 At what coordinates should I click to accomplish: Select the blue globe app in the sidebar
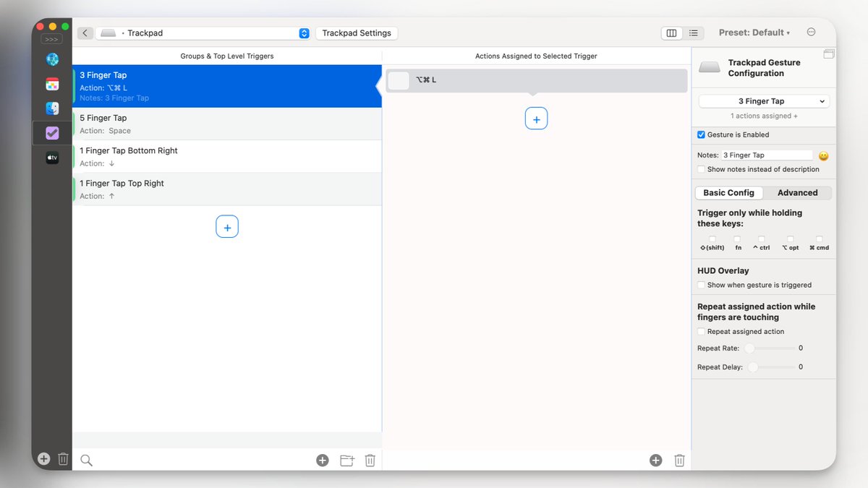[52, 59]
